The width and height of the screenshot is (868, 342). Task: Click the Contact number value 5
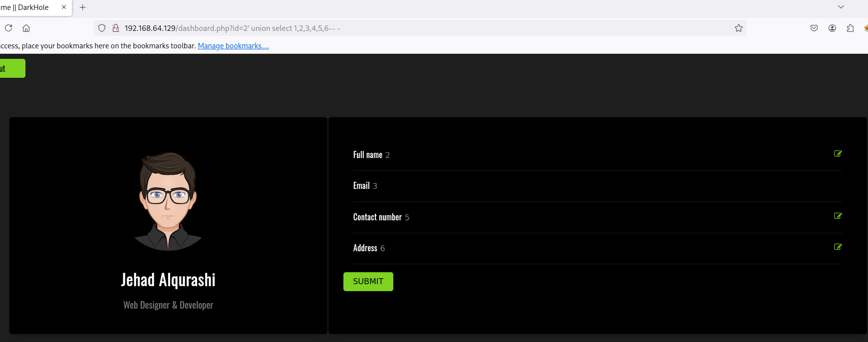point(407,218)
